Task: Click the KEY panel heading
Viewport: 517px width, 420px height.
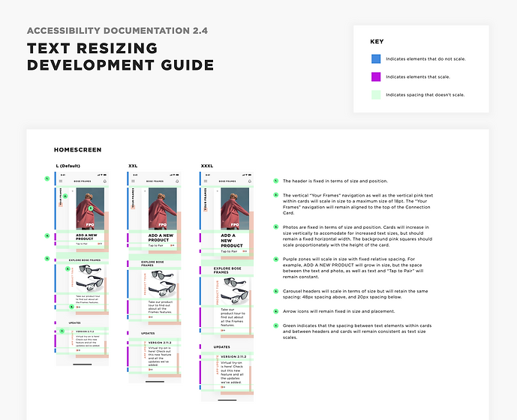Action: pos(377,41)
